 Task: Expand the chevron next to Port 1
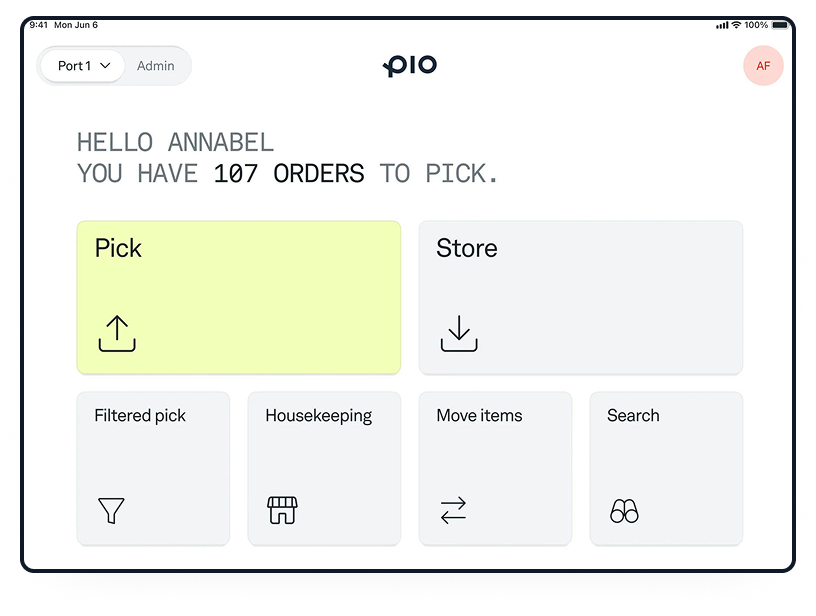coord(106,66)
